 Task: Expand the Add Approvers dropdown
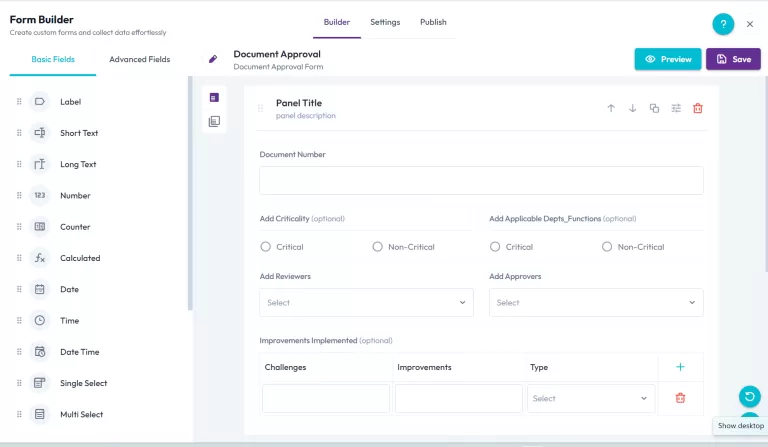[596, 302]
